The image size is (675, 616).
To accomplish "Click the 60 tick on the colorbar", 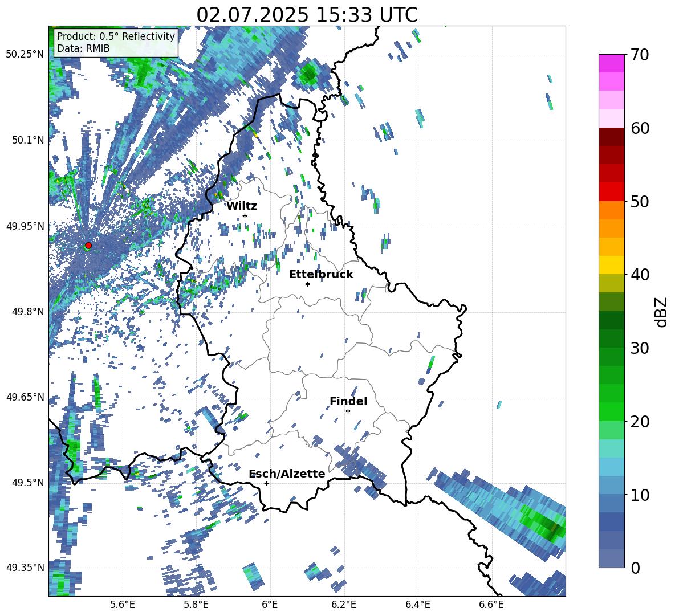I will 640,128.
